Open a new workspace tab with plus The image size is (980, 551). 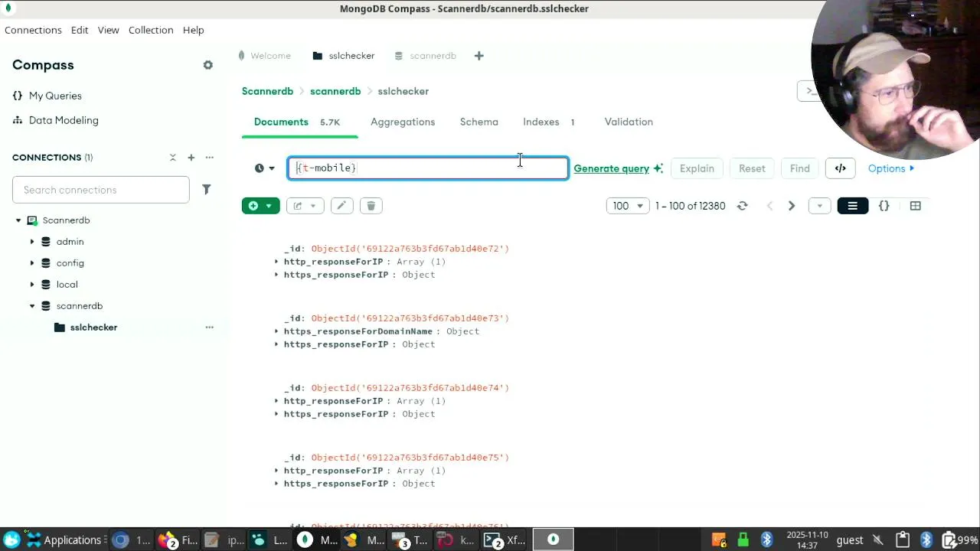tap(479, 56)
